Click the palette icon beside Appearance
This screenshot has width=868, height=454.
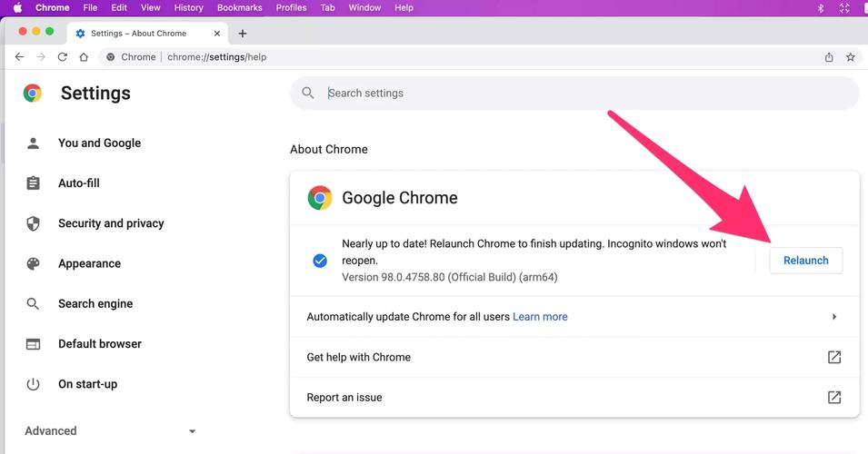tap(34, 263)
